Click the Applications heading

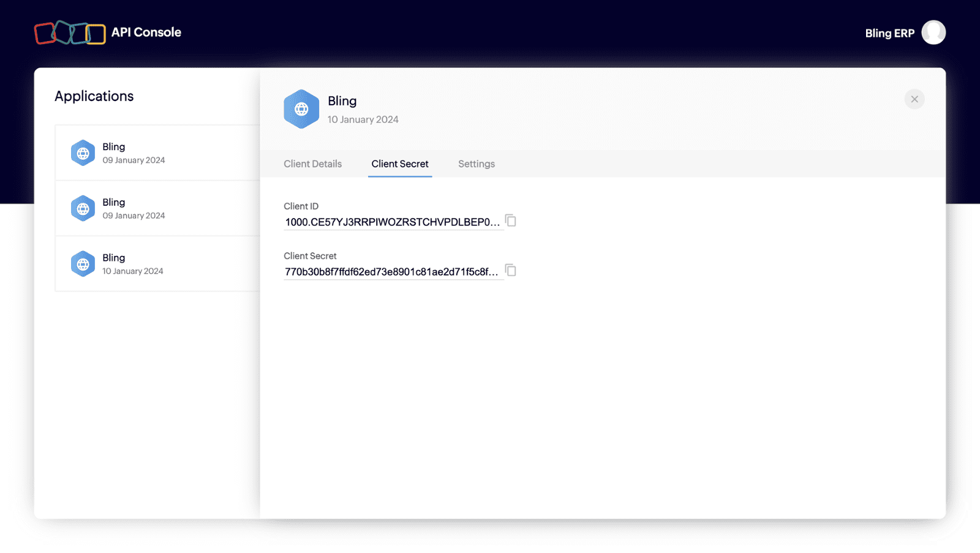tap(94, 96)
